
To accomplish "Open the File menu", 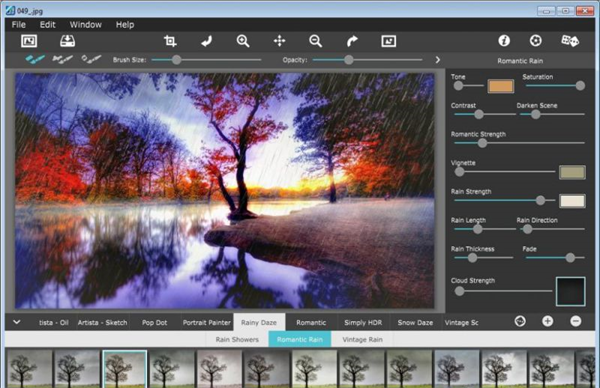I will pos(19,25).
